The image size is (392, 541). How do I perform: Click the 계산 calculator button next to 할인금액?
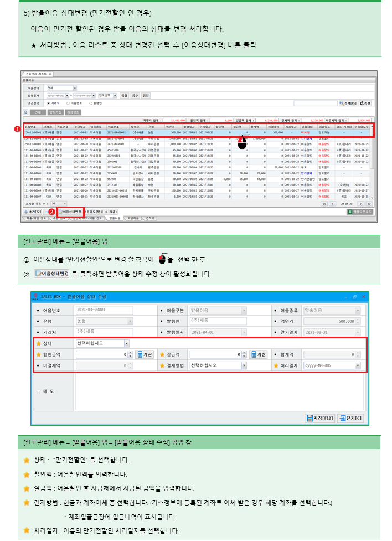(145, 354)
